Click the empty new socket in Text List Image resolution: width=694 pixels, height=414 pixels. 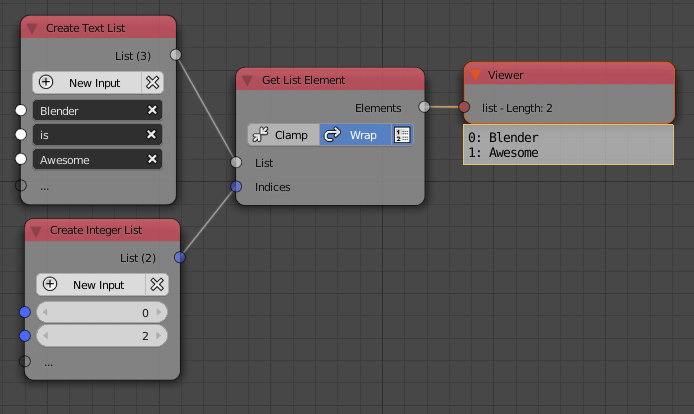pyautogui.click(x=21, y=185)
